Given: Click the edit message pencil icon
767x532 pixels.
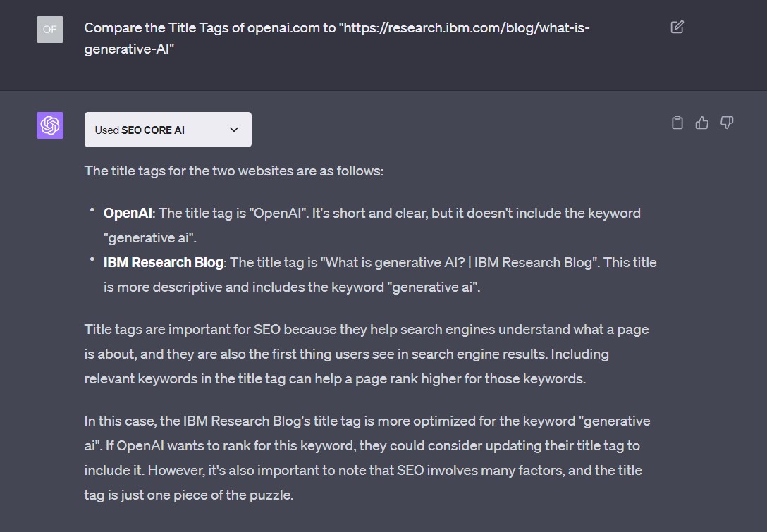Looking at the screenshot, I should click(x=677, y=27).
